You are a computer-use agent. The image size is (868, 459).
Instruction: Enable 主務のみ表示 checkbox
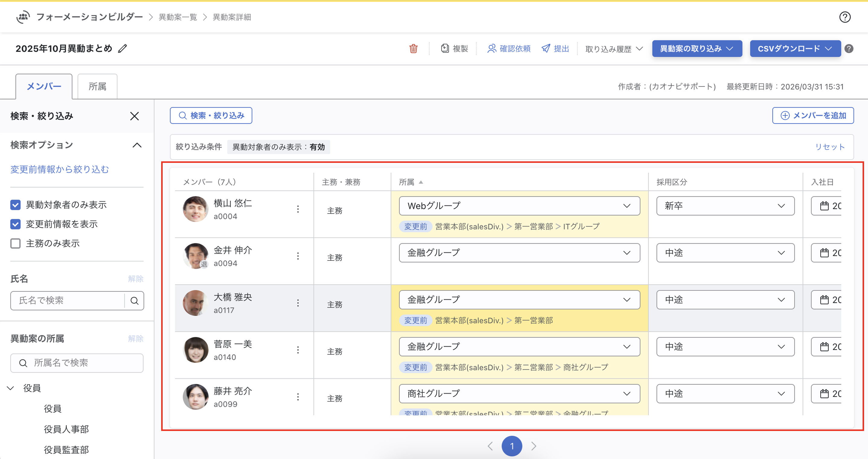coord(15,243)
